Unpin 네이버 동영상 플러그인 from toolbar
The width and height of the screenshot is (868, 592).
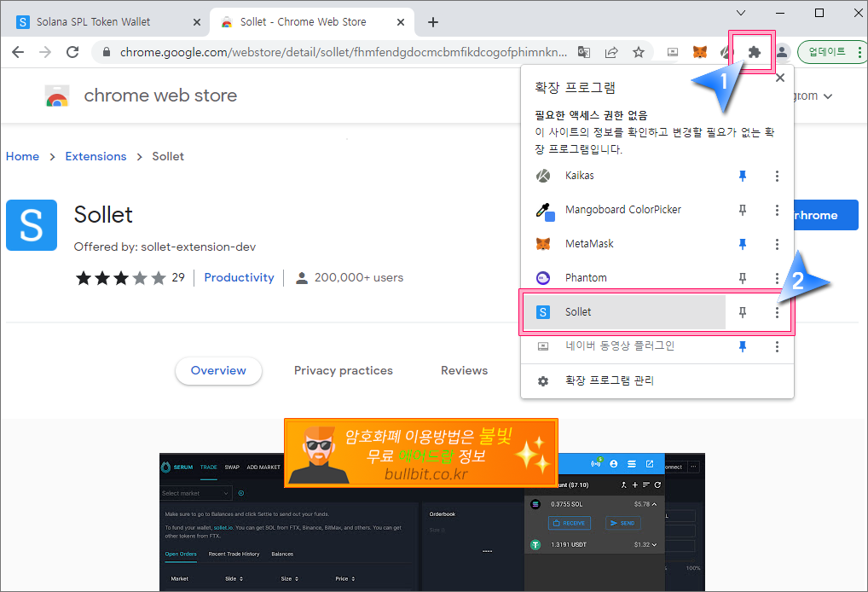click(x=743, y=346)
